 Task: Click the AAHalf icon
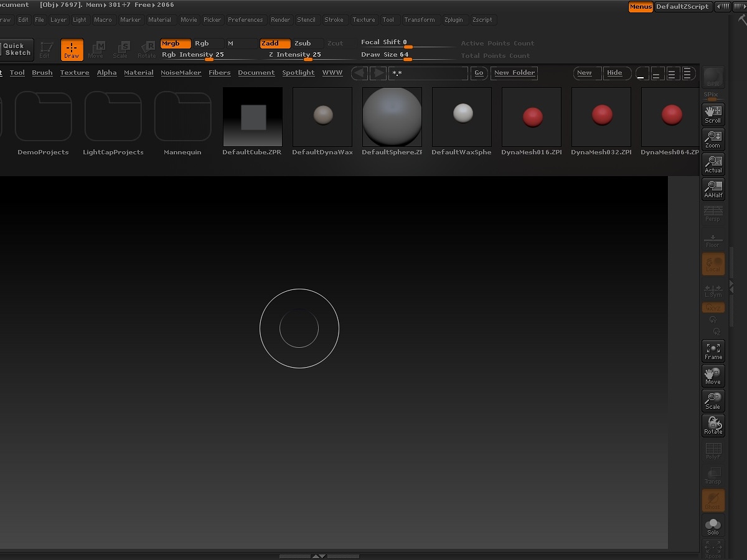(713, 189)
